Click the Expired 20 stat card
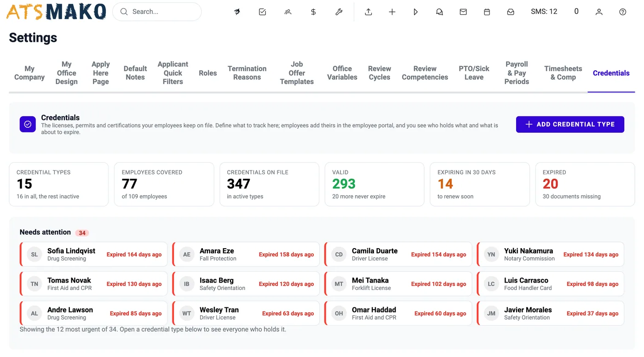The image size is (644, 357). (x=585, y=184)
